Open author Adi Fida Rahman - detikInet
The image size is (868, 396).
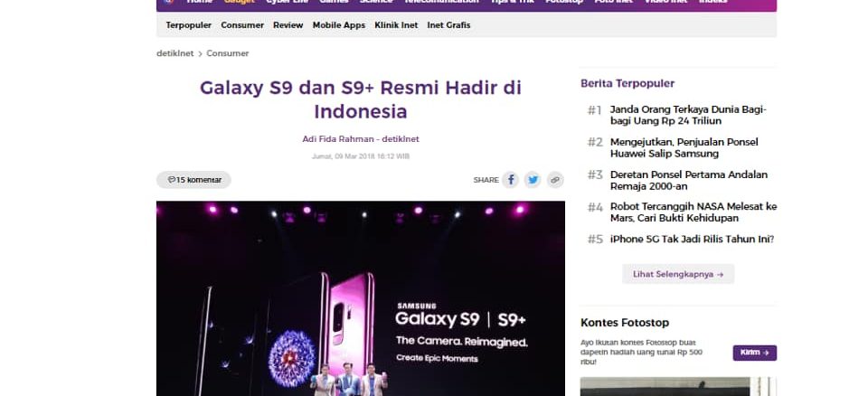(x=361, y=139)
